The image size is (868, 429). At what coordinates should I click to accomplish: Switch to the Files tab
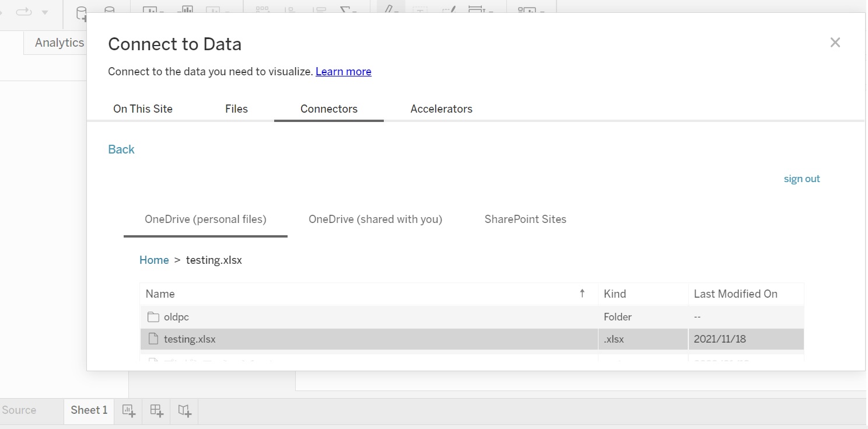tap(236, 109)
